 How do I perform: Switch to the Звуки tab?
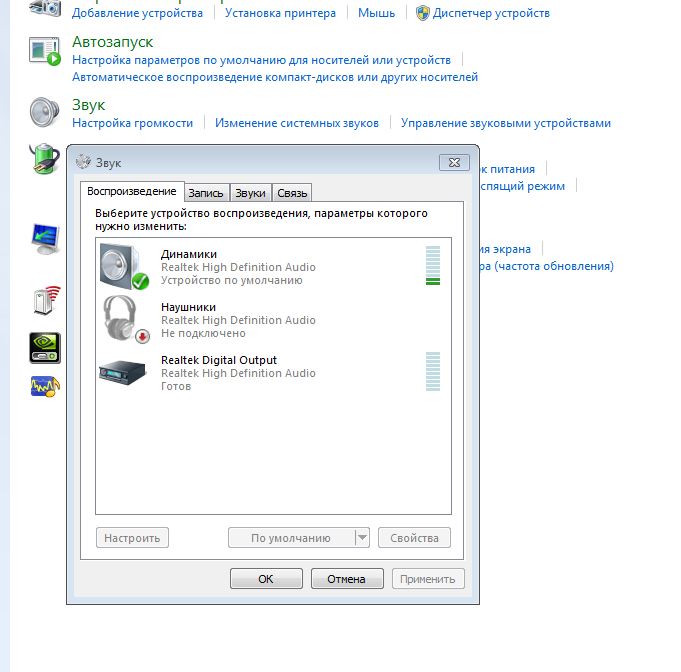point(250,193)
